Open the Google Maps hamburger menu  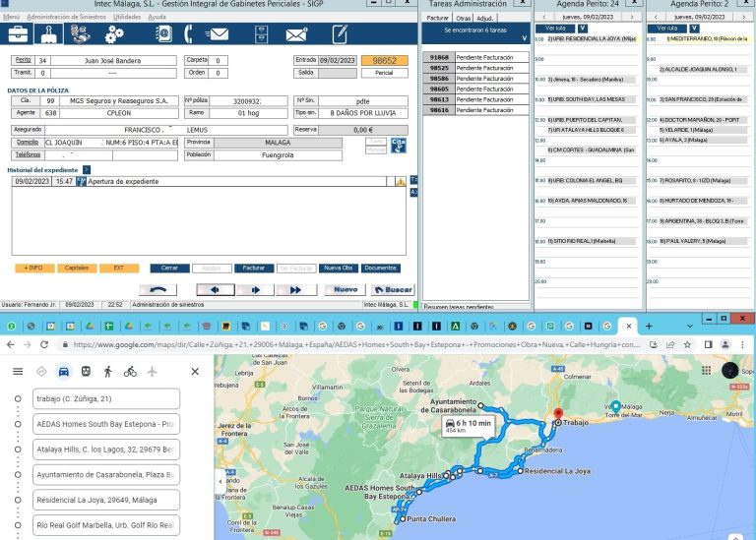click(18, 372)
